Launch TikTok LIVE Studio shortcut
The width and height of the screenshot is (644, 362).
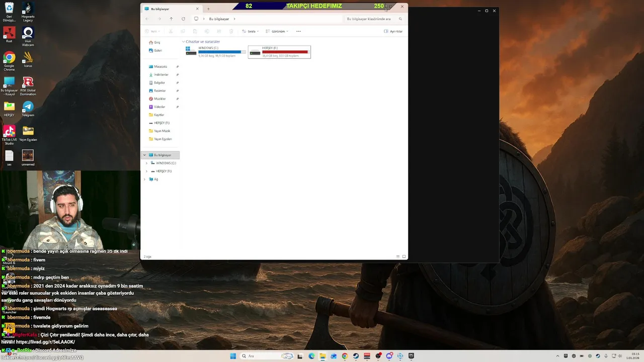pyautogui.click(x=9, y=135)
